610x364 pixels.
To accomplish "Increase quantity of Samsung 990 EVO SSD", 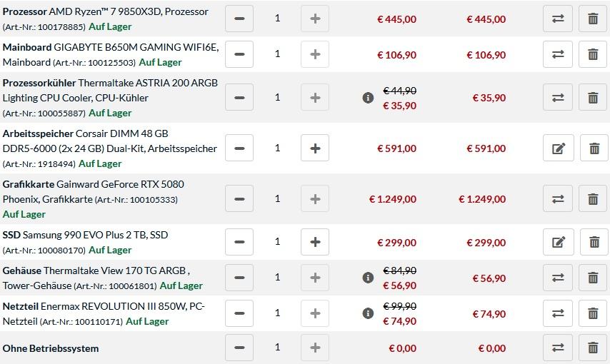I will click(315, 242).
